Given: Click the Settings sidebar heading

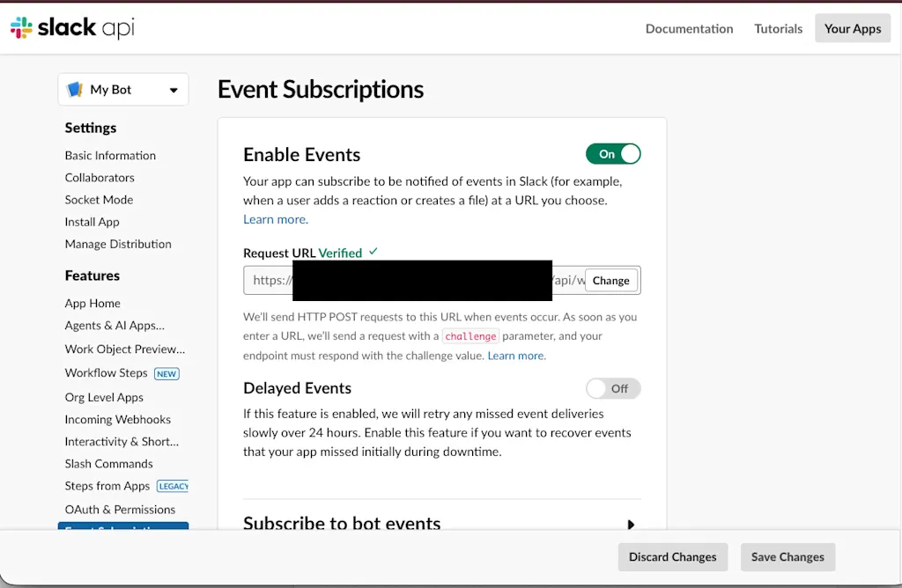Looking at the screenshot, I should tap(91, 129).
